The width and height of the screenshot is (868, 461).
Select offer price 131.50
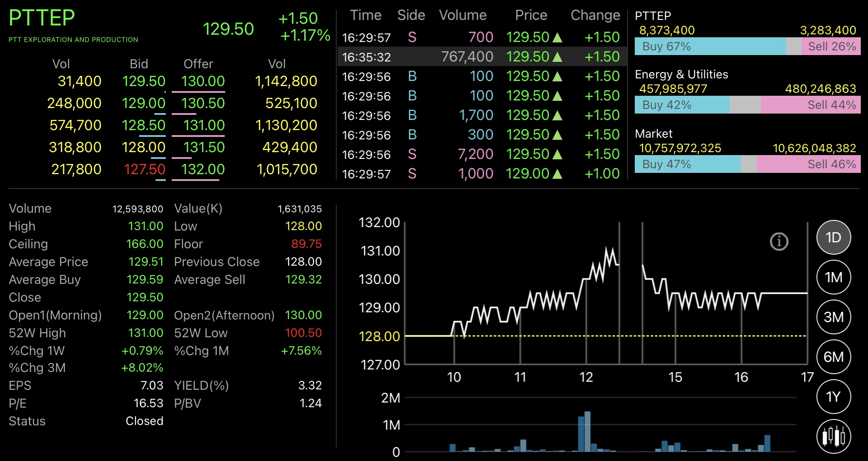click(204, 147)
